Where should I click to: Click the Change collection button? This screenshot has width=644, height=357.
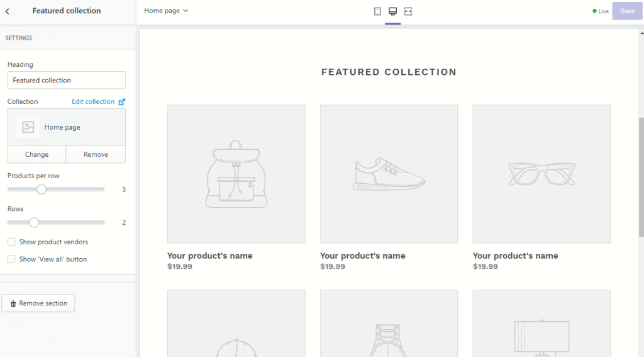(36, 154)
